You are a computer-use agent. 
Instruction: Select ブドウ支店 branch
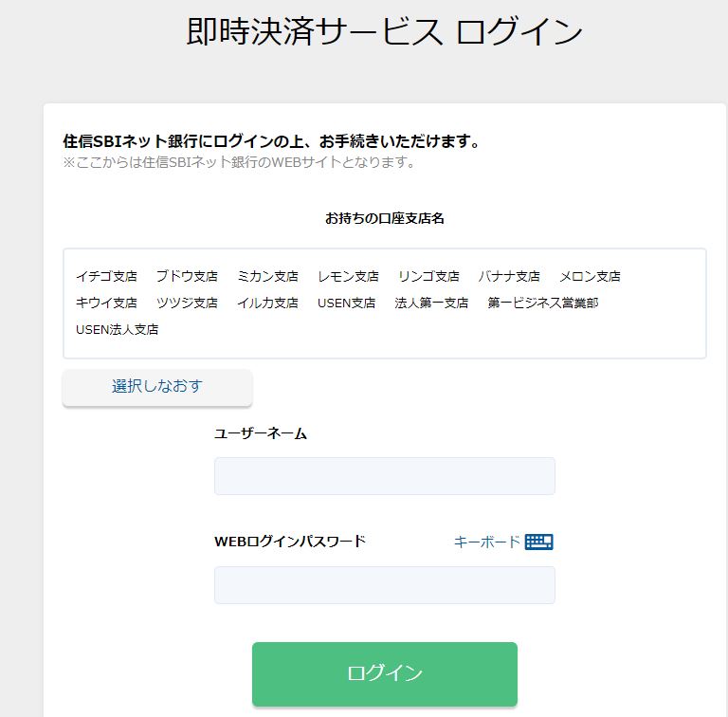[187, 276]
